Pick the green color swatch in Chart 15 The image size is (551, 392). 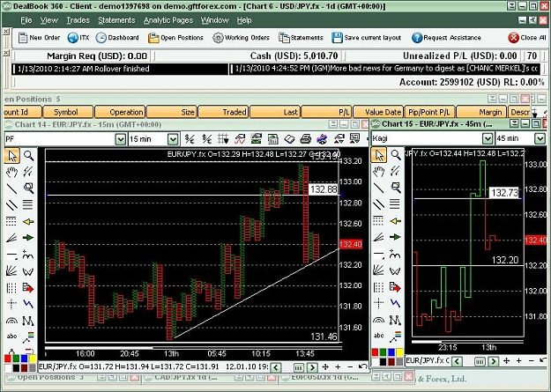[x=383, y=352]
